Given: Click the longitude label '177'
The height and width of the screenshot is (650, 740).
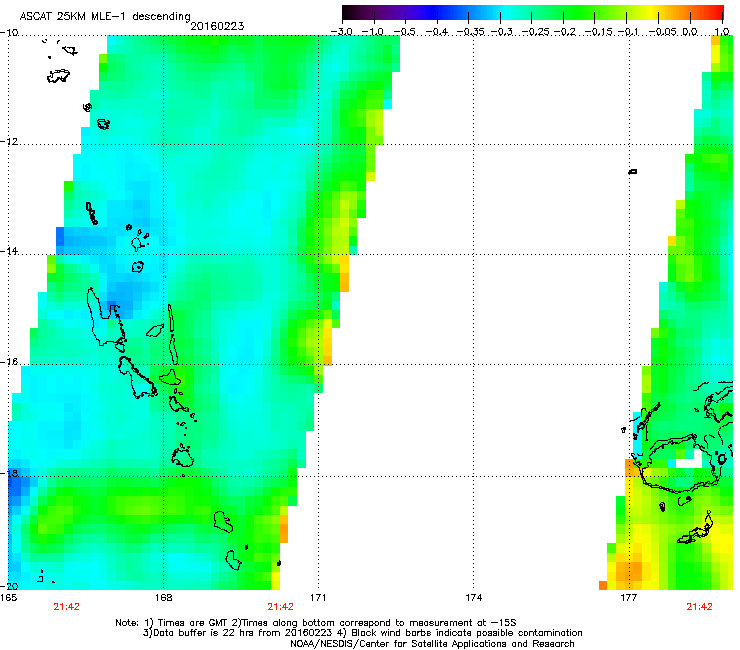Looking at the screenshot, I should point(628,598).
